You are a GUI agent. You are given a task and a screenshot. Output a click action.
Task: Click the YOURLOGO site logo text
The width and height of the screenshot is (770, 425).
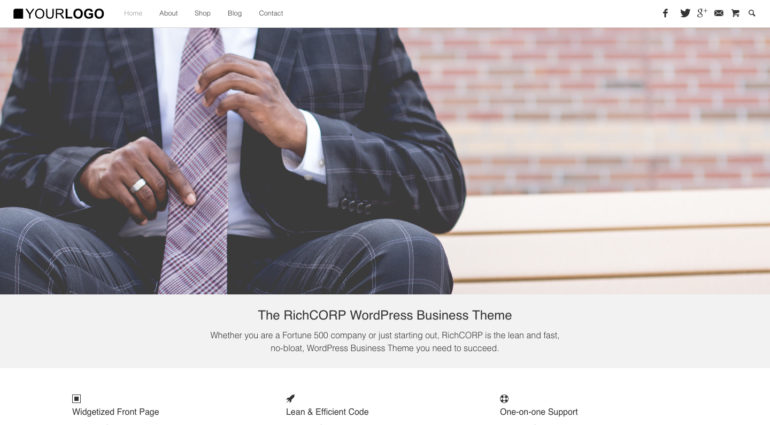(64, 14)
